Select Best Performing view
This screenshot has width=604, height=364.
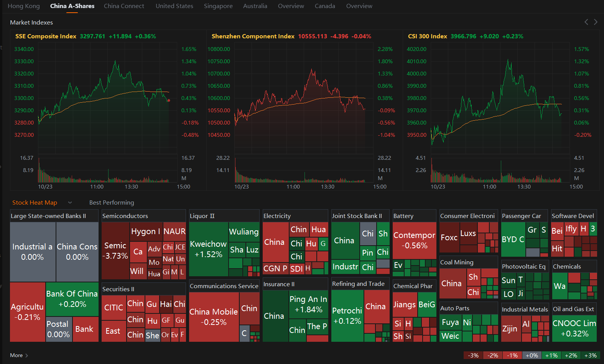pos(112,203)
